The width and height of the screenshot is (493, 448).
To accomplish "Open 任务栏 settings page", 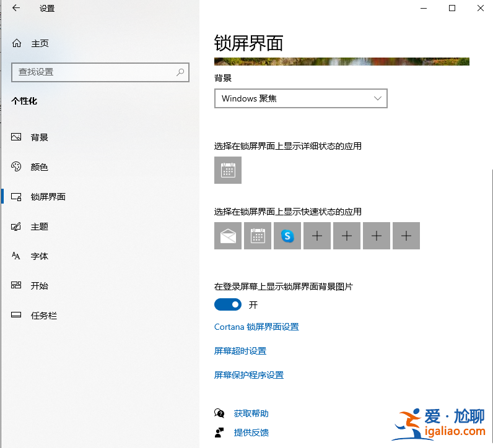I will 44,316.
